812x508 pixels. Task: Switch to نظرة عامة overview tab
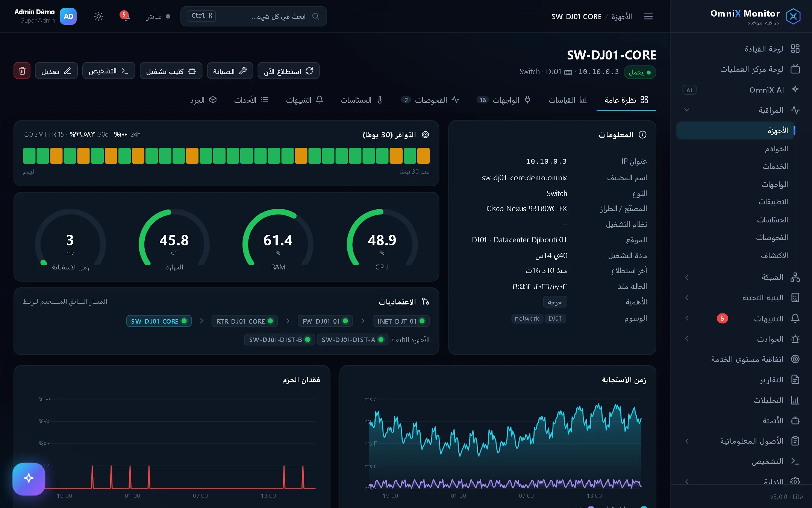coord(626,100)
